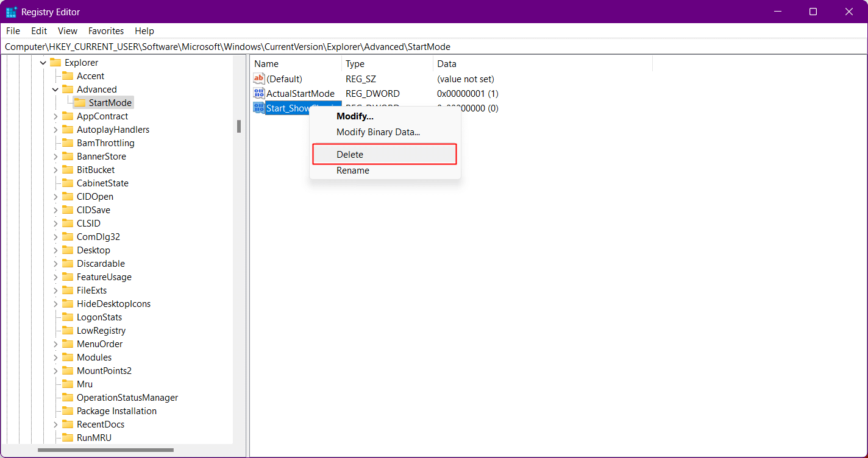This screenshot has height=458, width=868.
Task: Click the CIDOpen folder icon
Action: click(x=68, y=197)
